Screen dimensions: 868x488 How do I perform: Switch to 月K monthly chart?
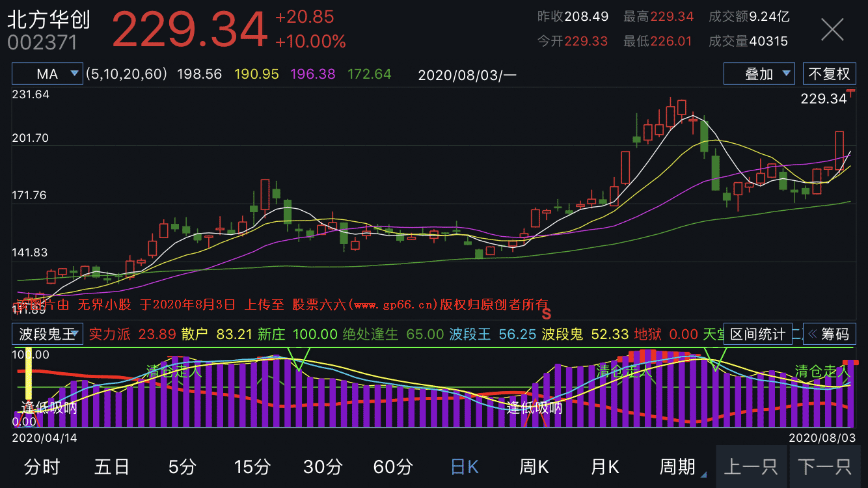(604, 467)
